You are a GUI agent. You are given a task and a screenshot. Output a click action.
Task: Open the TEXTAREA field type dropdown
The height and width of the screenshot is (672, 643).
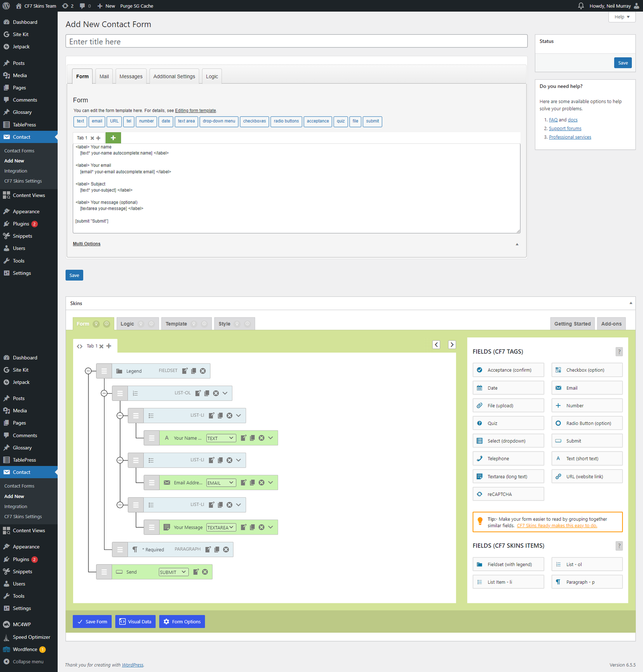[x=221, y=527]
